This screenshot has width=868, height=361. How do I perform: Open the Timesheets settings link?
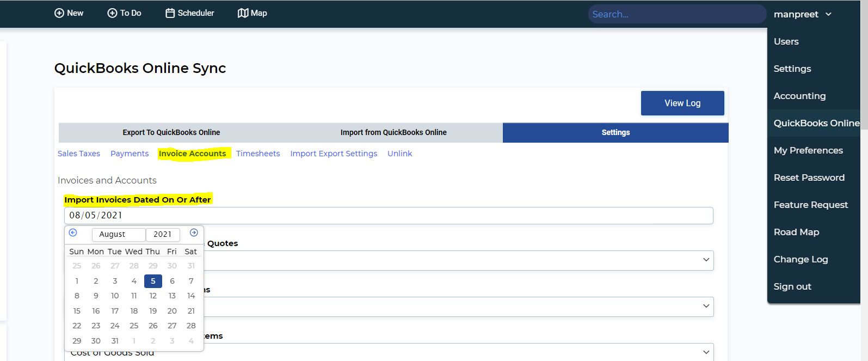258,154
